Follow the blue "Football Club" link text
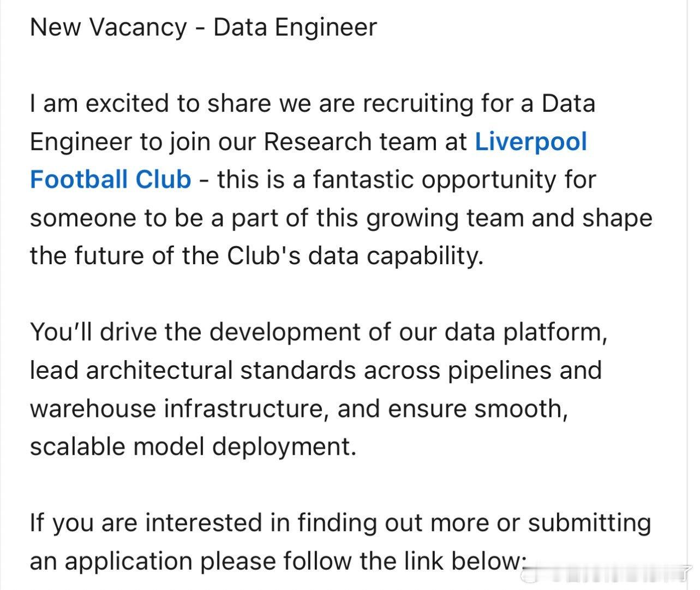This screenshot has height=590, width=700. point(110,180)
